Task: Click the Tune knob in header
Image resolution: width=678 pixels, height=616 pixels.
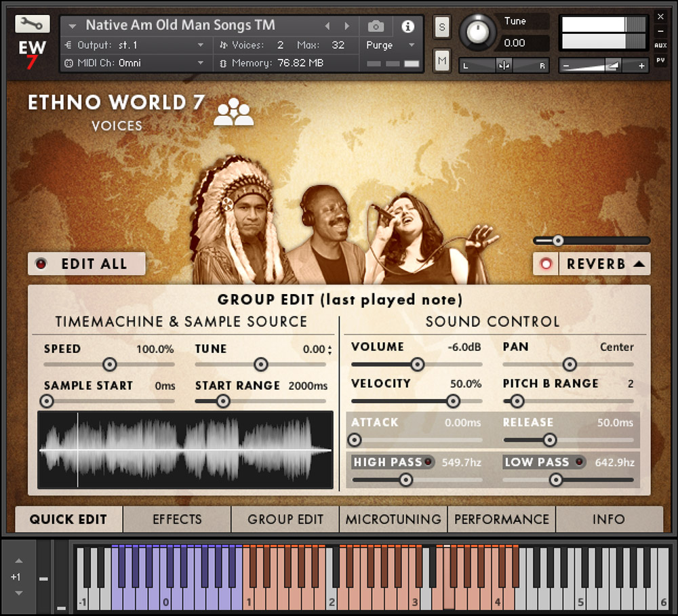Action: 477,32
